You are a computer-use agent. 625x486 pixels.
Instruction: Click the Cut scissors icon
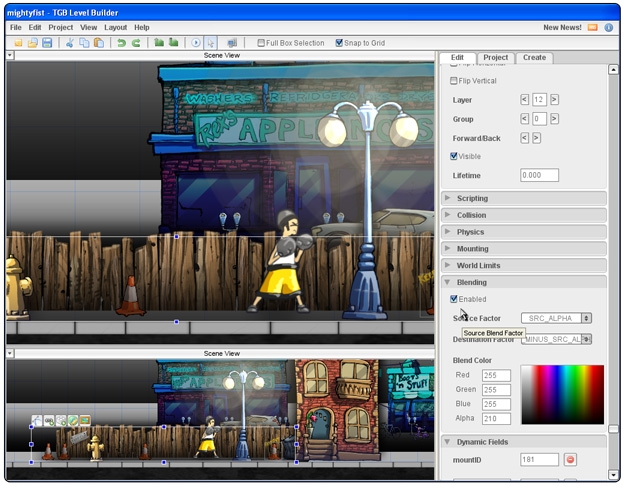coord(69,43)
